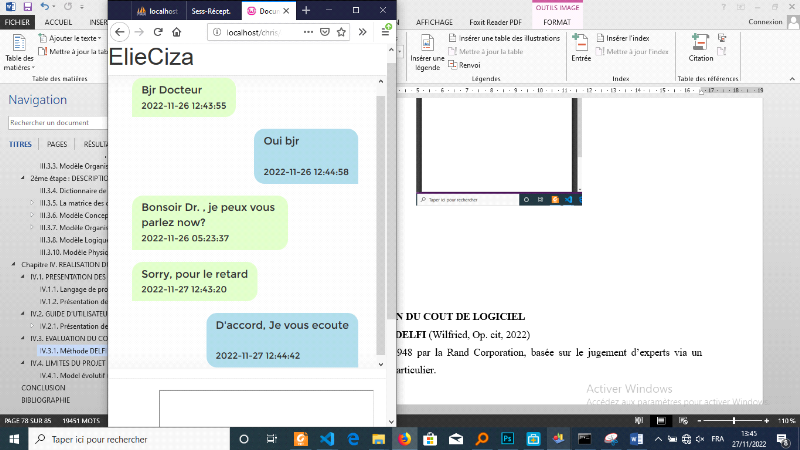The width and height of the screenshot is (800, 450).
Task: Open a new Firefox tab with plus
Action: pos(306,10)
